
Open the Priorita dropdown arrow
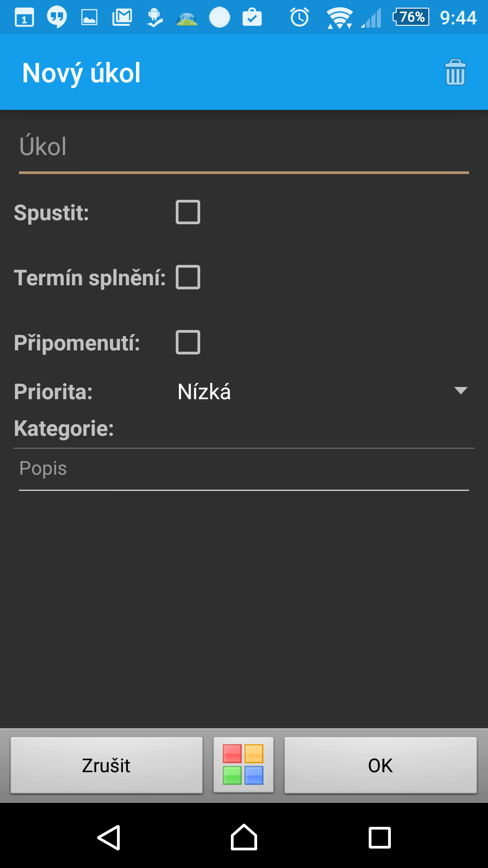click(x=460, y=391)
